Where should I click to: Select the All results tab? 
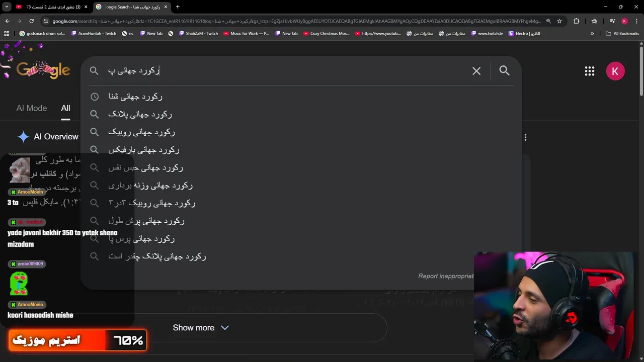65,108
